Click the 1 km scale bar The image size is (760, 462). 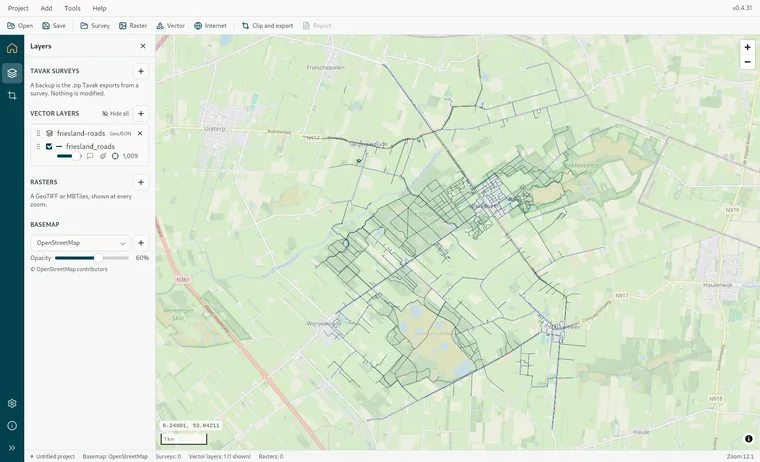[184, 439]
